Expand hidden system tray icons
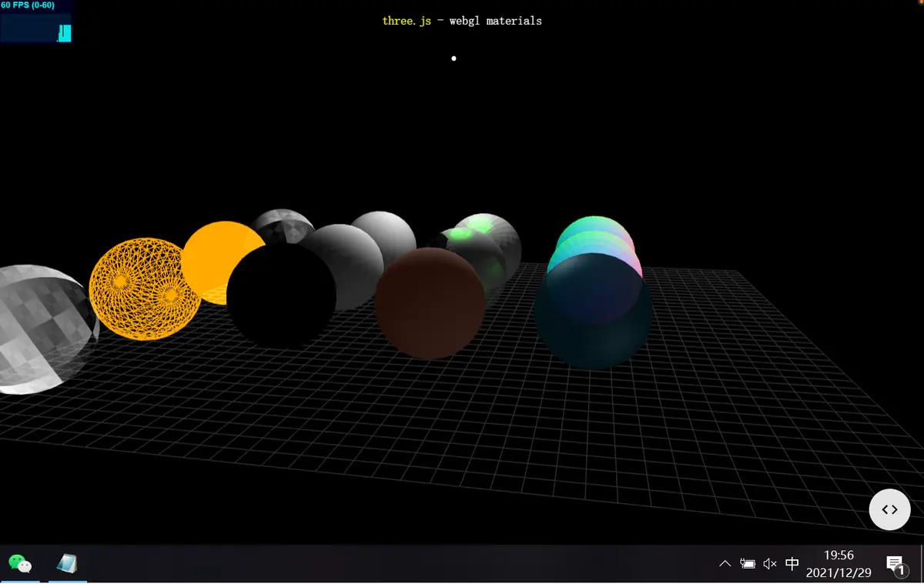This screenshot has width=924, height=584. click(725, 563)
